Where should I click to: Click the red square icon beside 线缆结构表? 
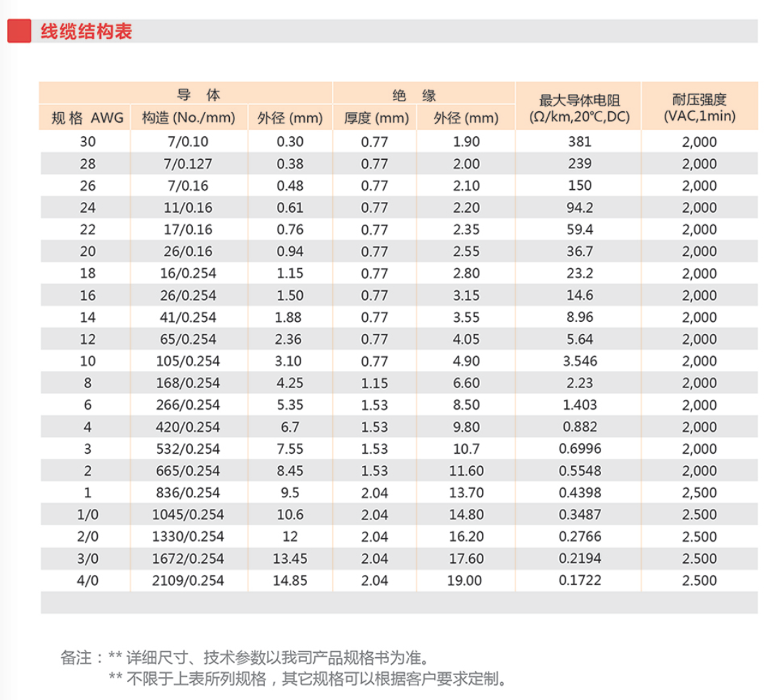(18, 31)
